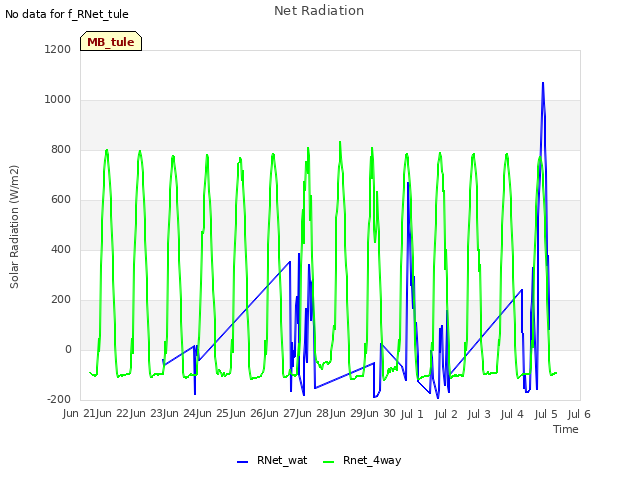This screenshot has height=480, width=640.
Task: Click the Jun 30 x-axis tick label
Action: (378, 413)
